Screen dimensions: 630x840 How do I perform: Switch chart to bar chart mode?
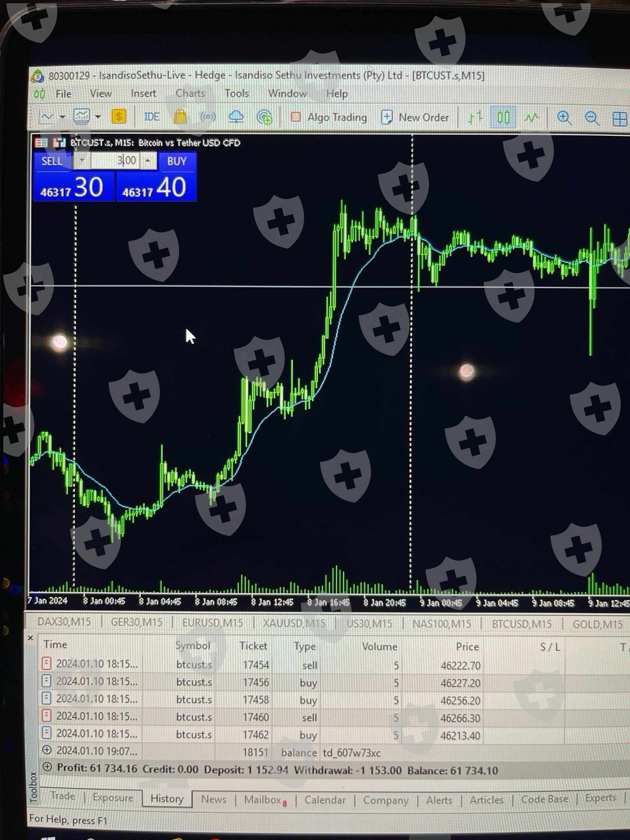pyautogui.click(x=475, y=117)
